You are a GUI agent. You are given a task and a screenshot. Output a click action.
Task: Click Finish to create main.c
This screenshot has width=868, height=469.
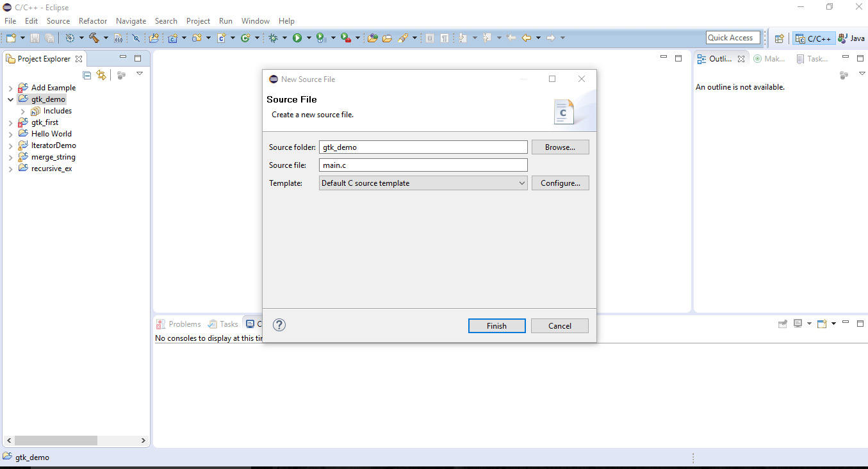pos(496,325)
